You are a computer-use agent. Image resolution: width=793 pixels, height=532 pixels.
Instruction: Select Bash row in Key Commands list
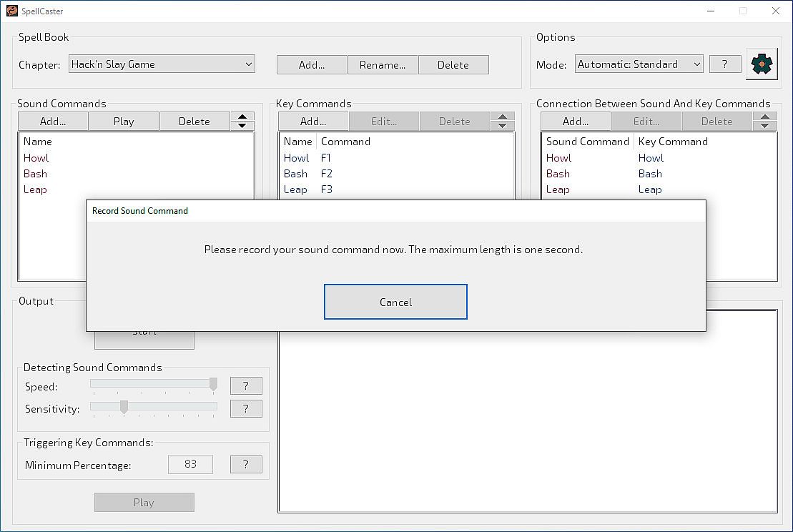(x=296, y=174)
